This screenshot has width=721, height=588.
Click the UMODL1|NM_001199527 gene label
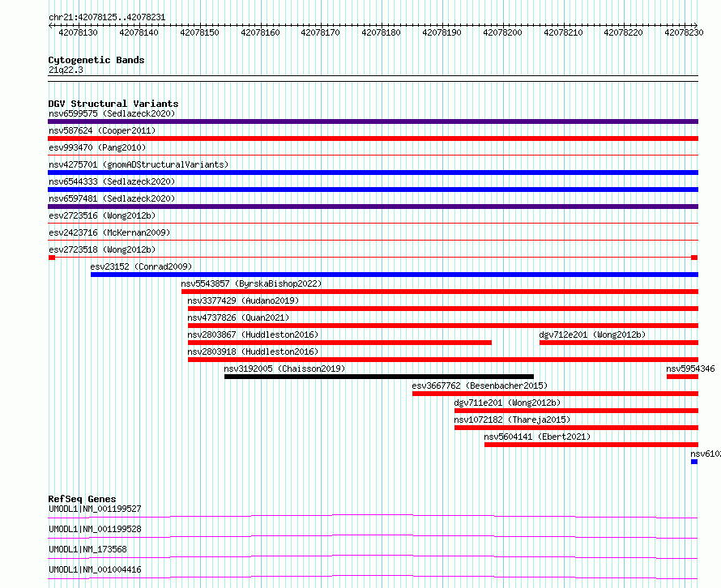[x=95, y=509]
